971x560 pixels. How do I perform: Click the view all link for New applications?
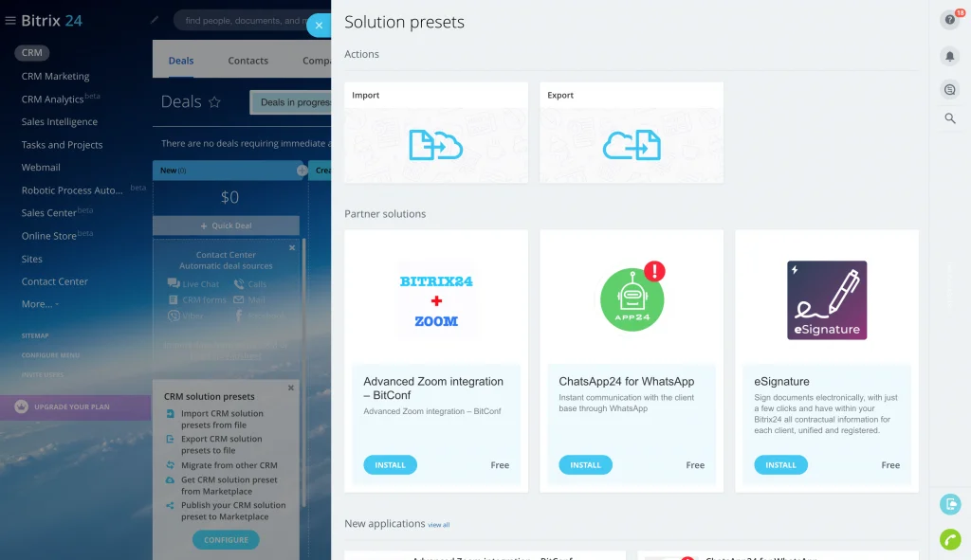(438, 525)
